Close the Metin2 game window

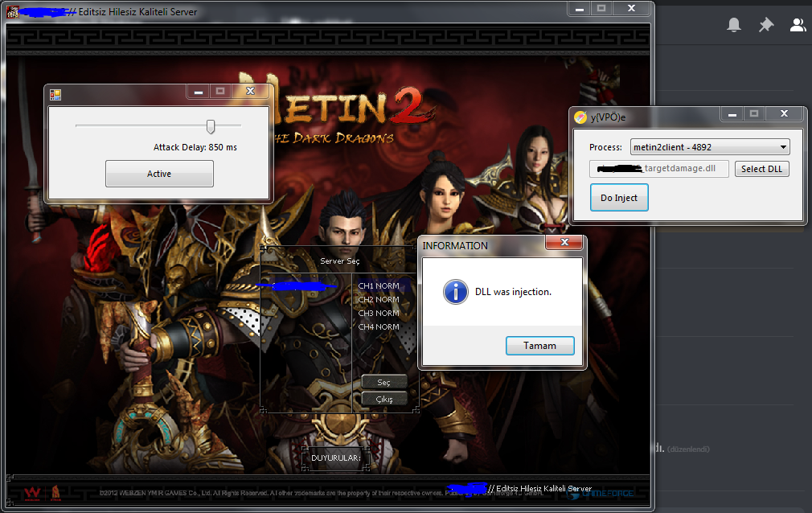631,8
